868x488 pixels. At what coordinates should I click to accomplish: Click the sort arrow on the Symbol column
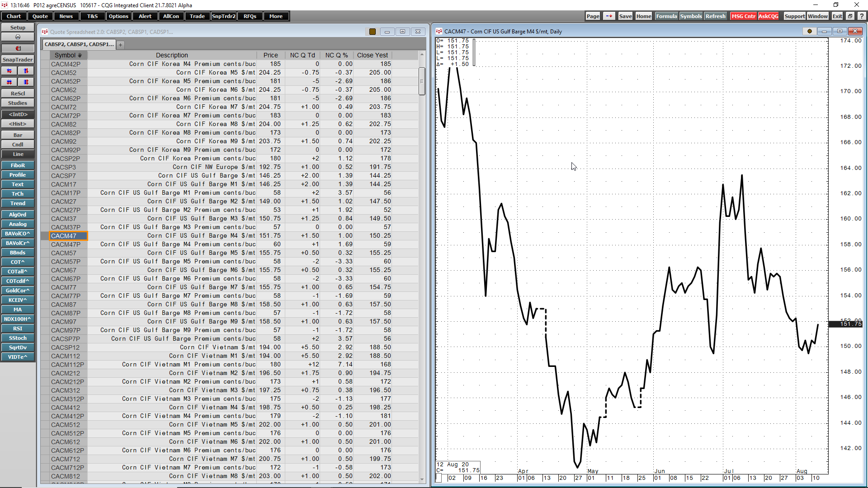point(81,55)
